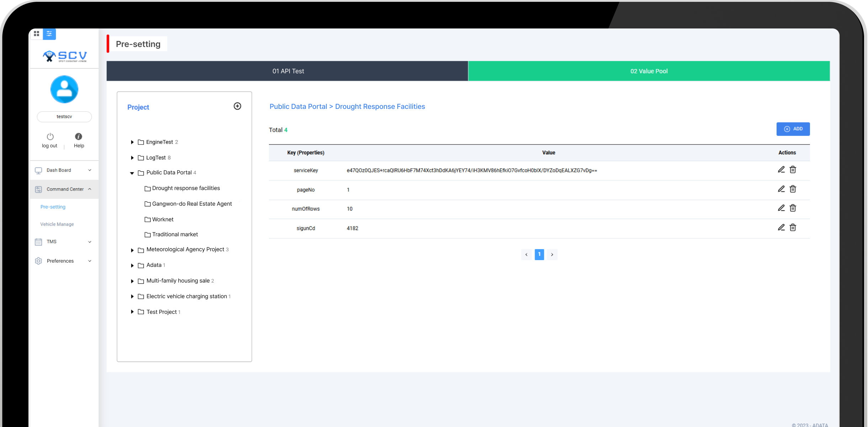The height and width of the screenshot is (427, 868).
Task: Click the Value column header
Action: 549,153
